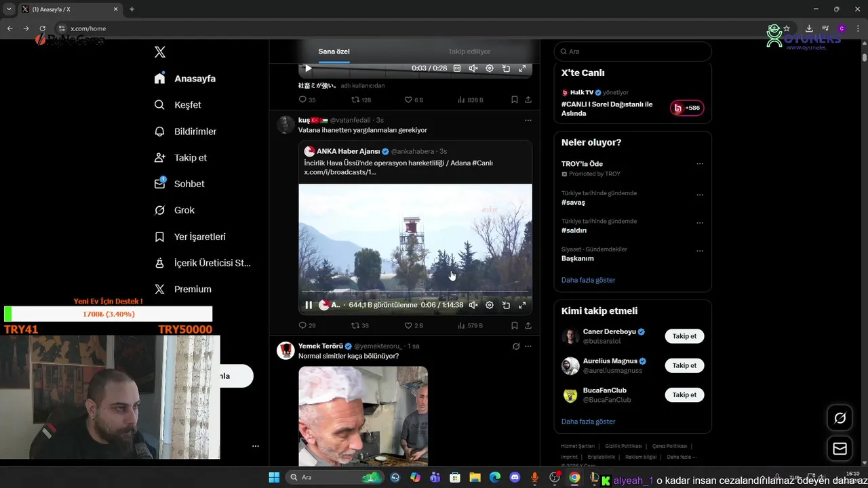Share the kuş post
Screen dimensions: 868x488
528,325
